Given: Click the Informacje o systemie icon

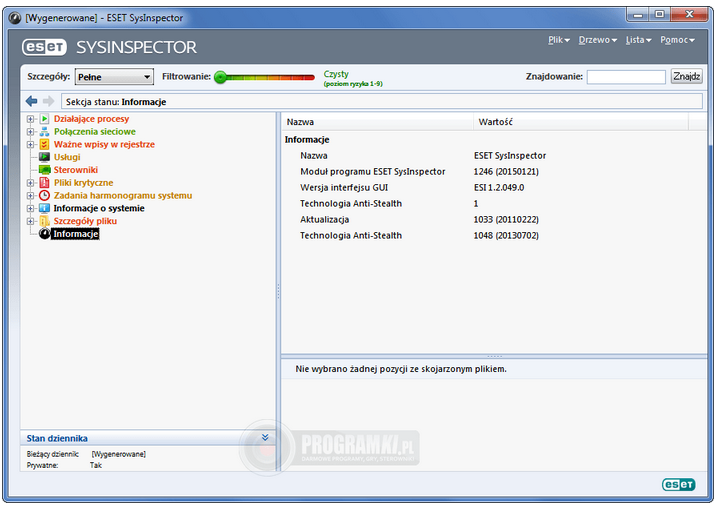Looking at the screenshot, I should point(44,208).
